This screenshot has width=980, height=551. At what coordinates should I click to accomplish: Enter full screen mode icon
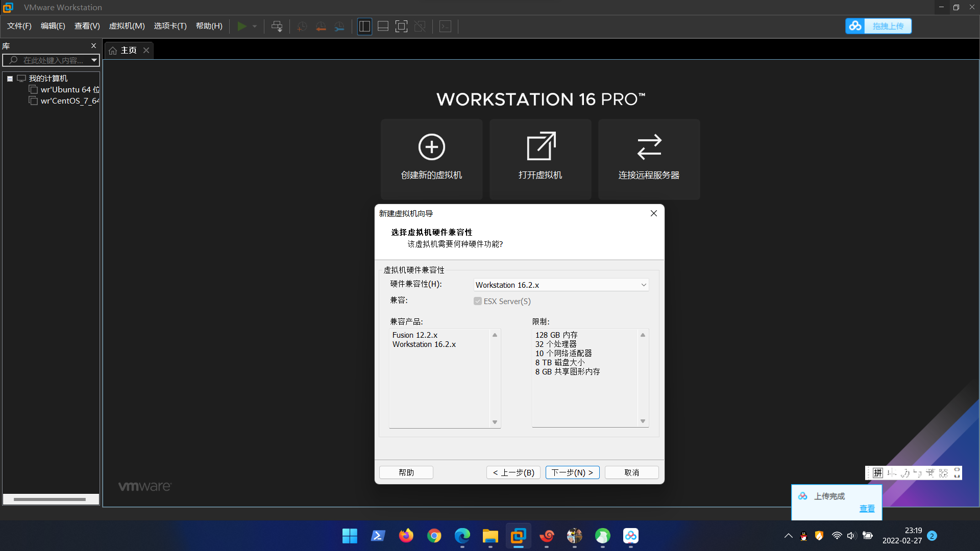pos(401,27)
